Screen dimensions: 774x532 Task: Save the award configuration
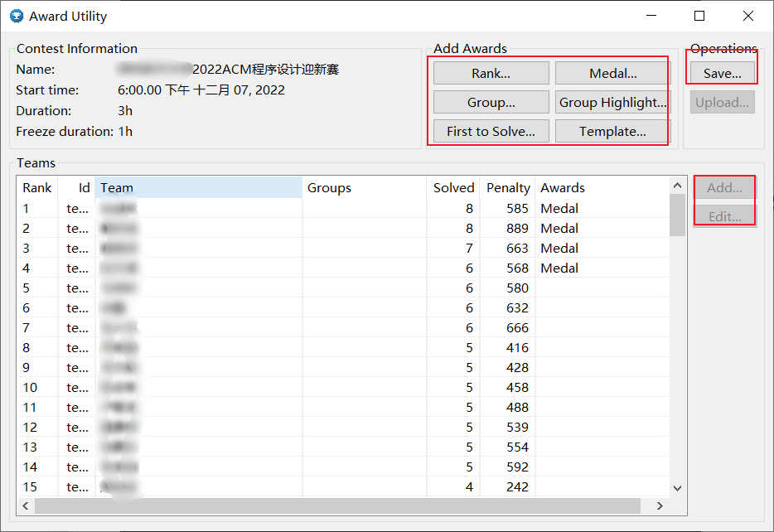(x=720, y=73)
